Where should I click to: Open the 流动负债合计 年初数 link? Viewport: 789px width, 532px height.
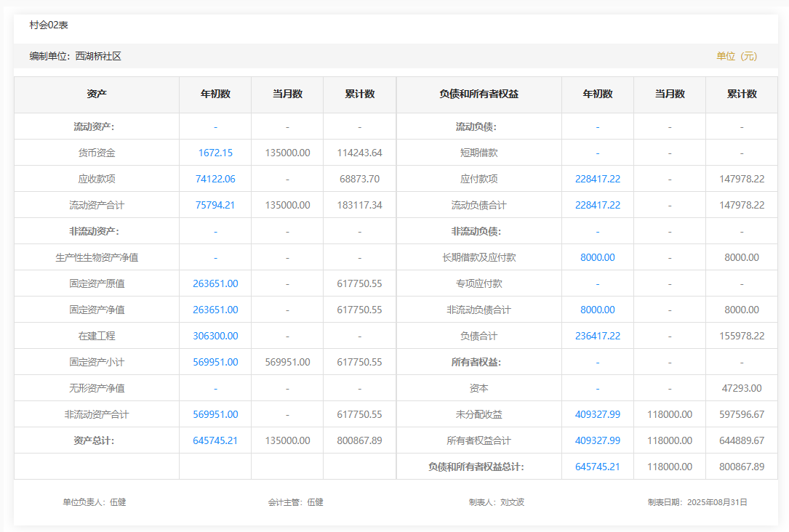pyautogui.click(x=597, y=205)
